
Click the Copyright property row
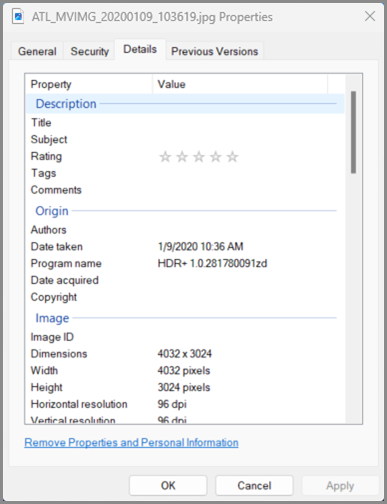[185, 297]
